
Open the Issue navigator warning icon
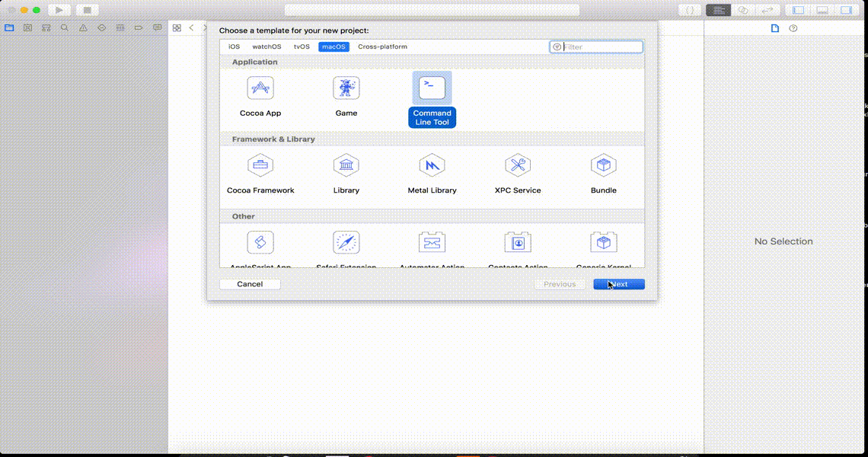[x=83, y=27]
